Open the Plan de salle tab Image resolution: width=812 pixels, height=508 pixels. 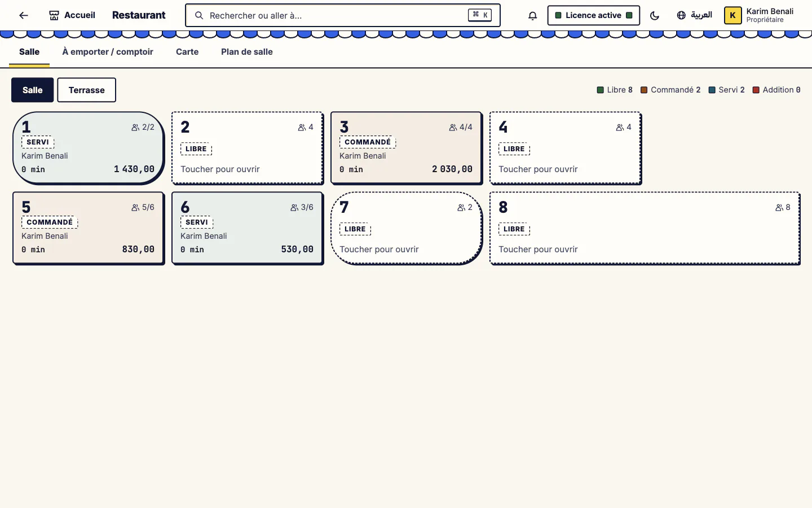click(x=247, y=52)
